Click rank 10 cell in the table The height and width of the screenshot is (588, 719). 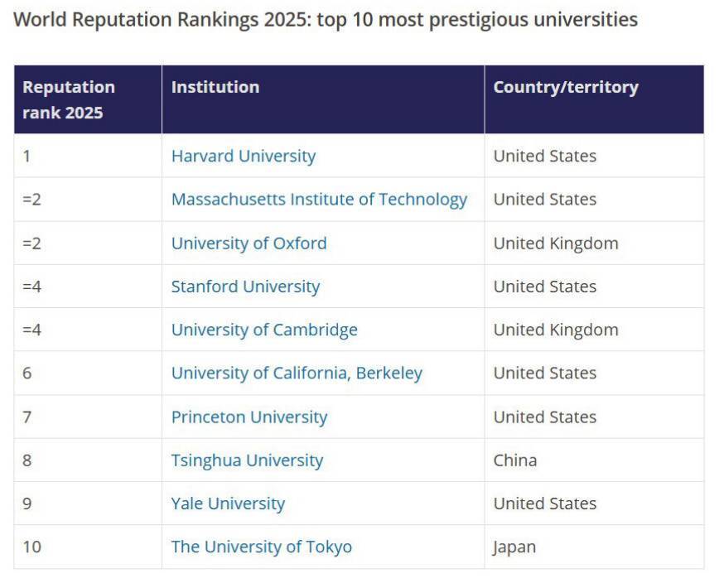pyautogui.click(x=31, y=547)
